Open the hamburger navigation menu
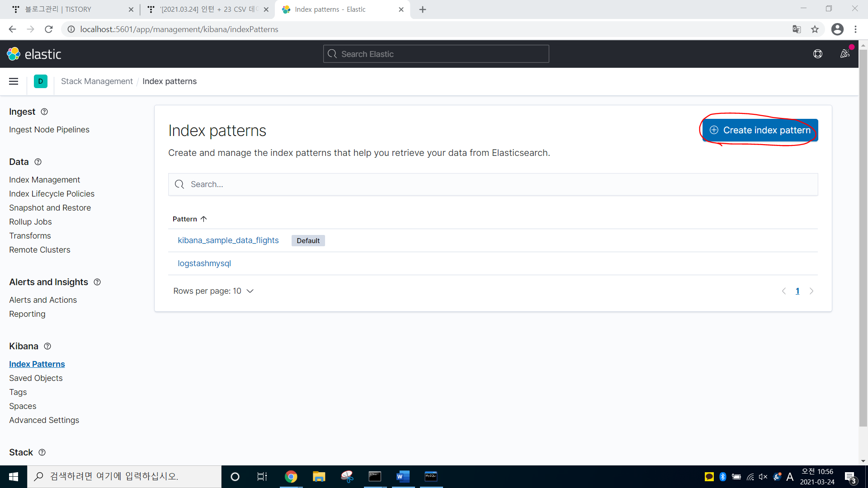Screen dimensions: 868x488 point(14,81)
